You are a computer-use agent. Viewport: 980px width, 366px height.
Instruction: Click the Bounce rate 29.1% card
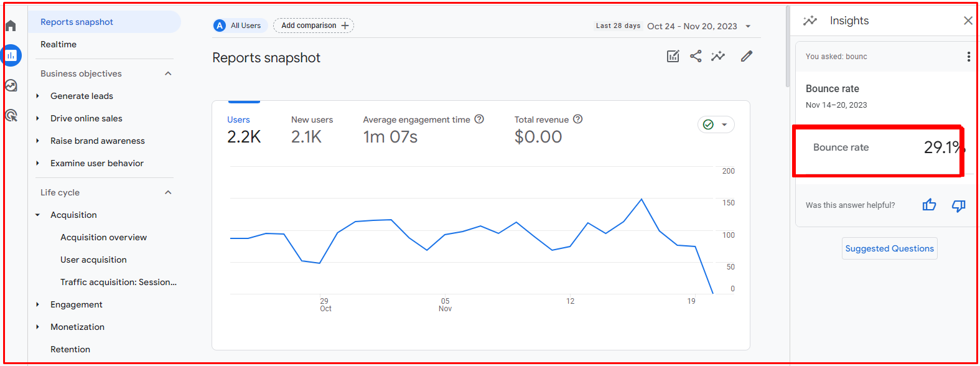[x=878, y=151]
